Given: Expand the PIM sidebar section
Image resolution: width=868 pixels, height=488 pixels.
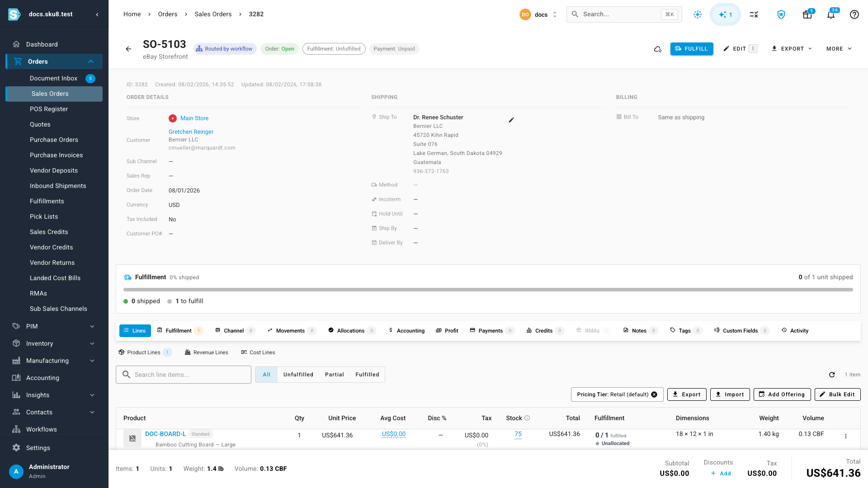Looking at the screenshot, I should (92, 326).
